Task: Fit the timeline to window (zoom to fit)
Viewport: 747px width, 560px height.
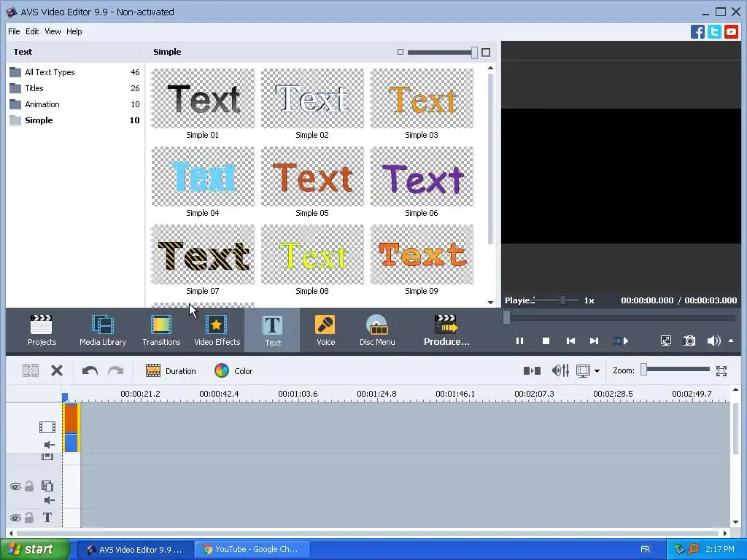Action: [x=721, y=370]
